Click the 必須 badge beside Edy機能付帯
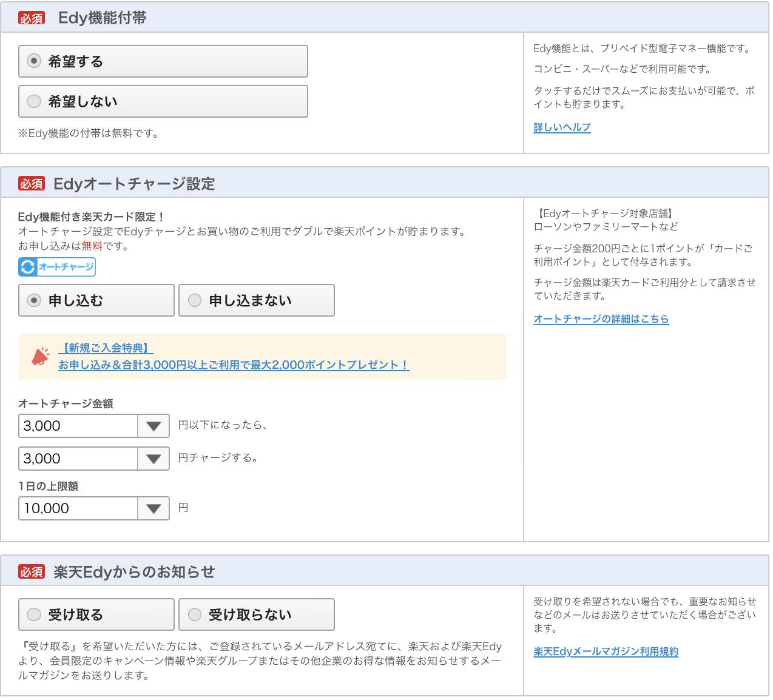The image size is (773, 700). 32,18
